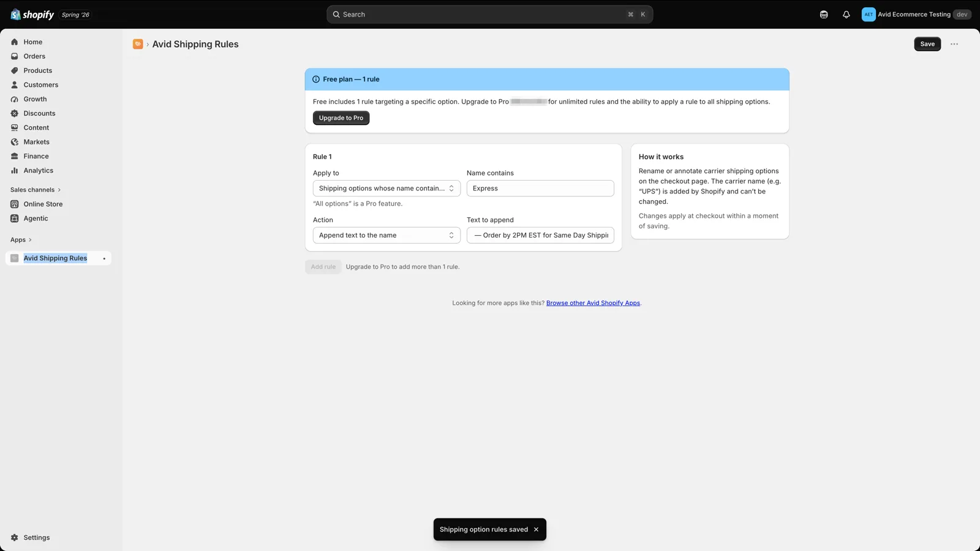980x551 pixels.
Task: Open the Home icon in sidebar
Action: pyautogui.click(x=15, y=42)
